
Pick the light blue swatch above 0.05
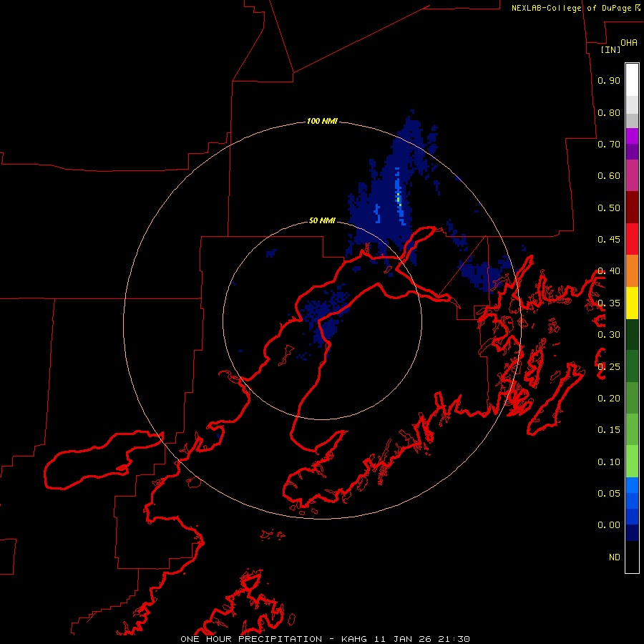(632, 485)
